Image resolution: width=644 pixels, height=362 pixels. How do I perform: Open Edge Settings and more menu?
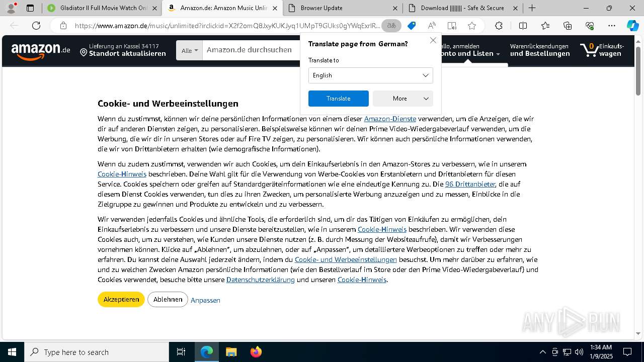coord(612,26)
